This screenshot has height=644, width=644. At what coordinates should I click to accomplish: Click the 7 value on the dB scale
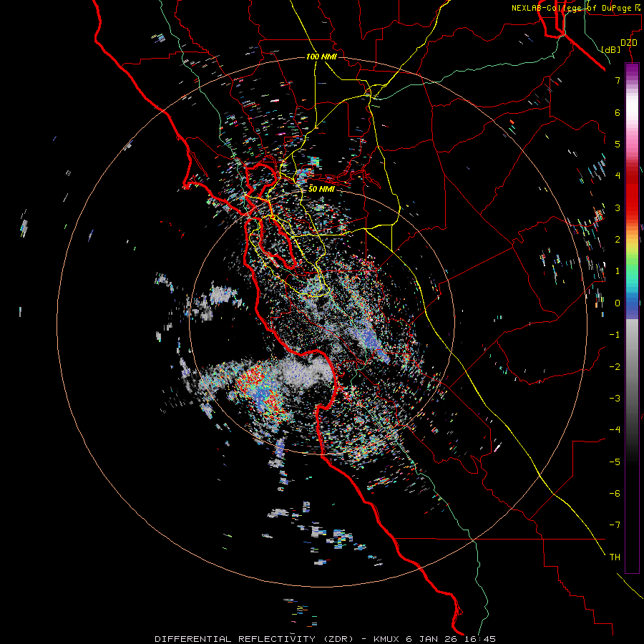(618, 80)
